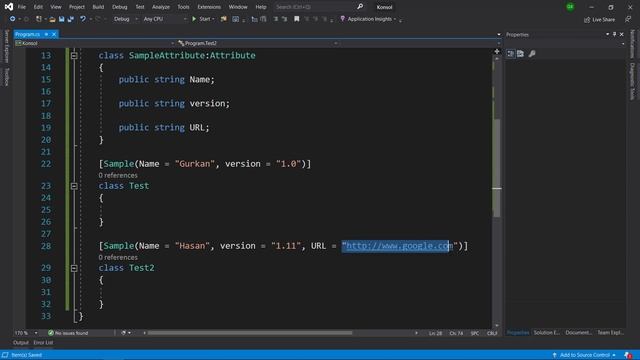The width and height of the screenshot is (640, 360).
Task: Click the decrease indent toolbar icon
Action: [x=276, y=19]
